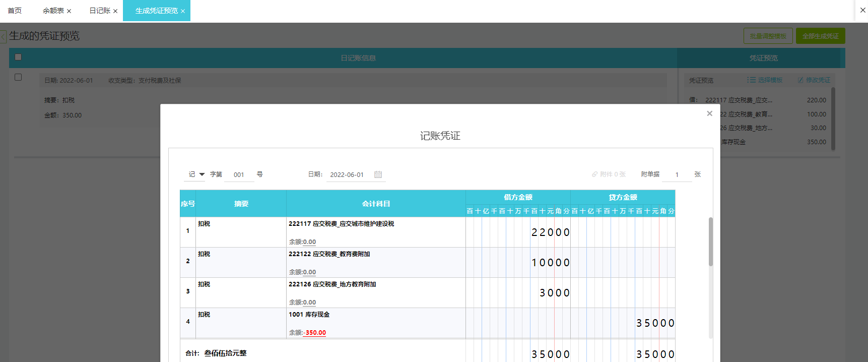
Task: Open the calendar icon beside the date
Action: click(x=378, y=174)
